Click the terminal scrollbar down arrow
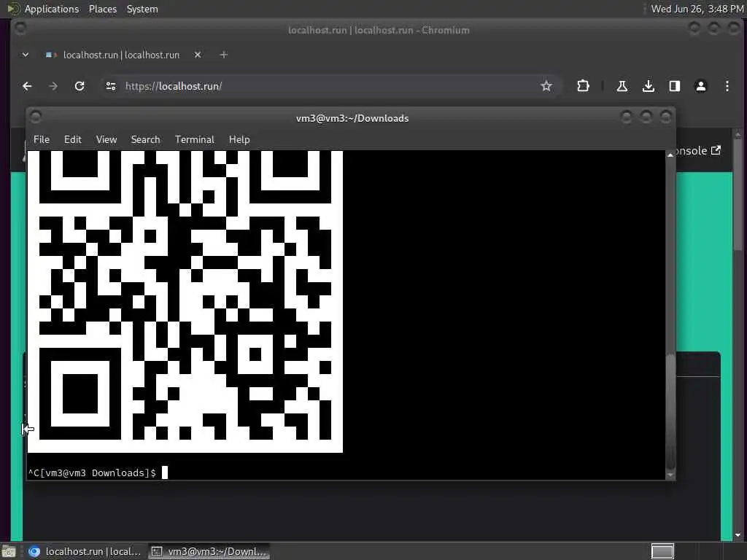 click(x=670, y=475)
